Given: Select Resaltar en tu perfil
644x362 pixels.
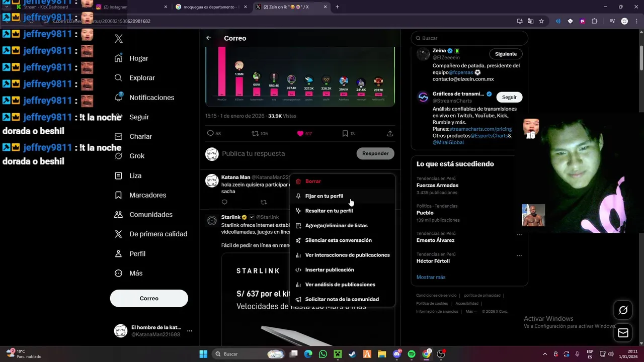Looking at the screenshot, I should 343,211.
